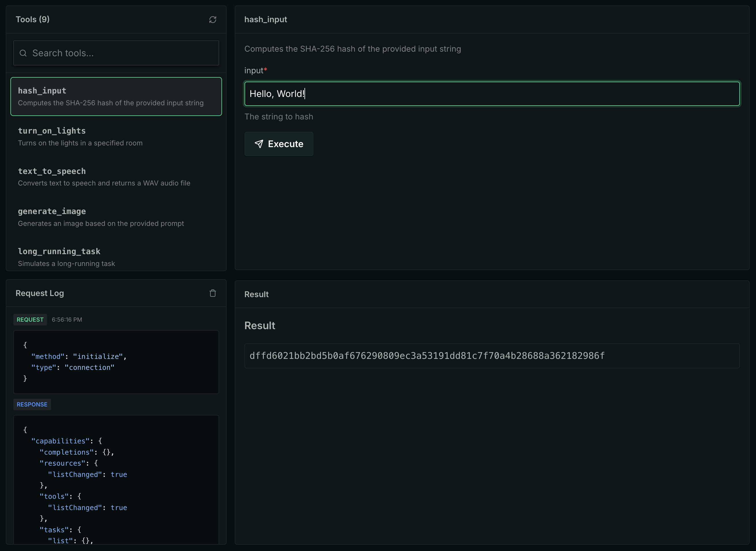This screenshot has height=551, width=756.
Task: Click the paper plane send icon
Action: click(259, 144)
